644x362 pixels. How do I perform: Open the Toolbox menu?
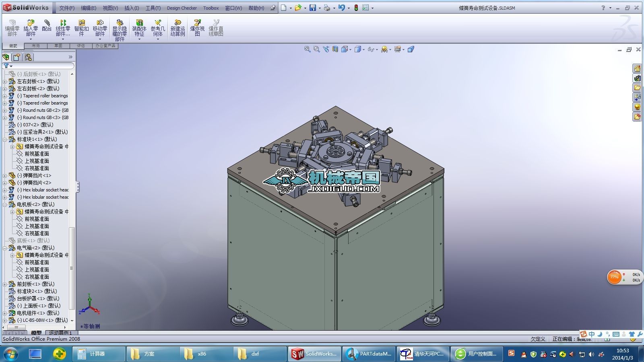(211, 8)
